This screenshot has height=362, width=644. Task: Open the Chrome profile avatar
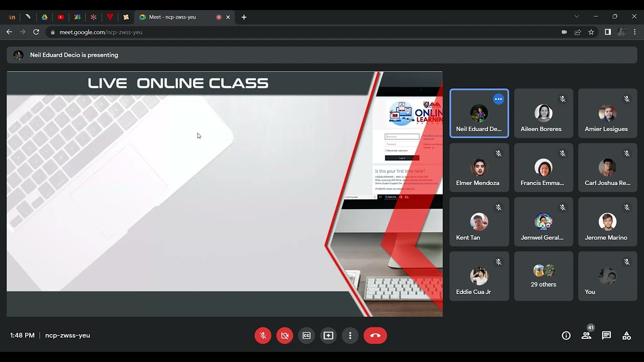tap(622, 32)
